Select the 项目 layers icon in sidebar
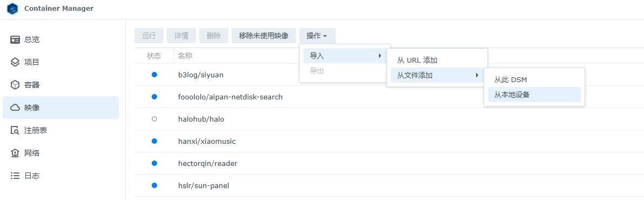Image resolution: width=644 pixels, height=200 pixels. click(15, 63)
